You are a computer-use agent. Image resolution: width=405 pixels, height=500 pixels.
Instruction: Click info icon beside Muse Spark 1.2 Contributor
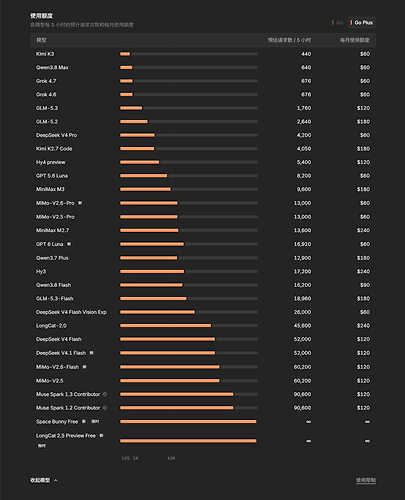coord(105,408)
